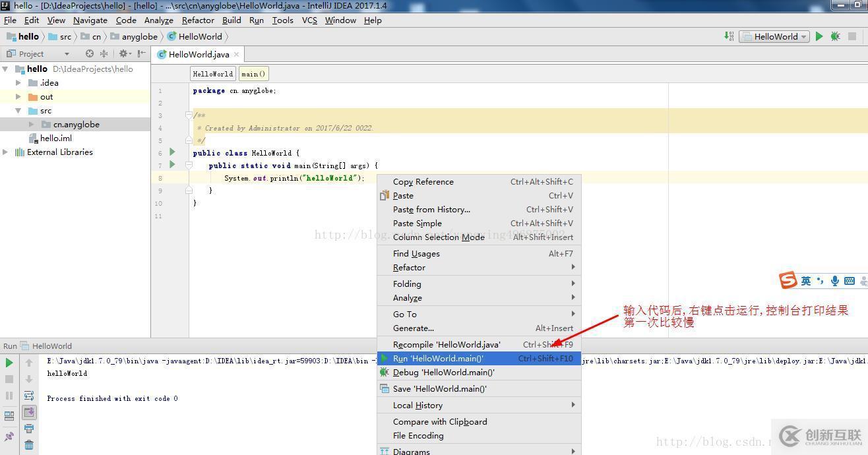Fold the Javadoc comment block

pyautogui.click(x=189, y=115)
